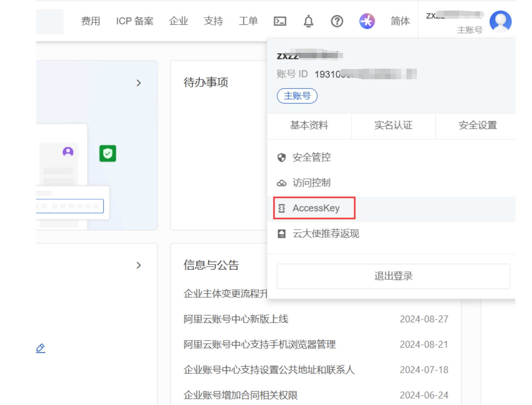The height and width of the screenshot is (405, 532).
Task: Open the Cloud Shell terminal icon
Action: click(x=280, y=21)
